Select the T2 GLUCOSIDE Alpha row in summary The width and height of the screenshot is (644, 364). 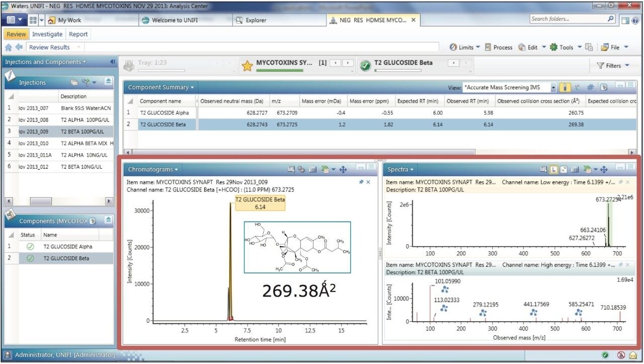click(164, 113)
